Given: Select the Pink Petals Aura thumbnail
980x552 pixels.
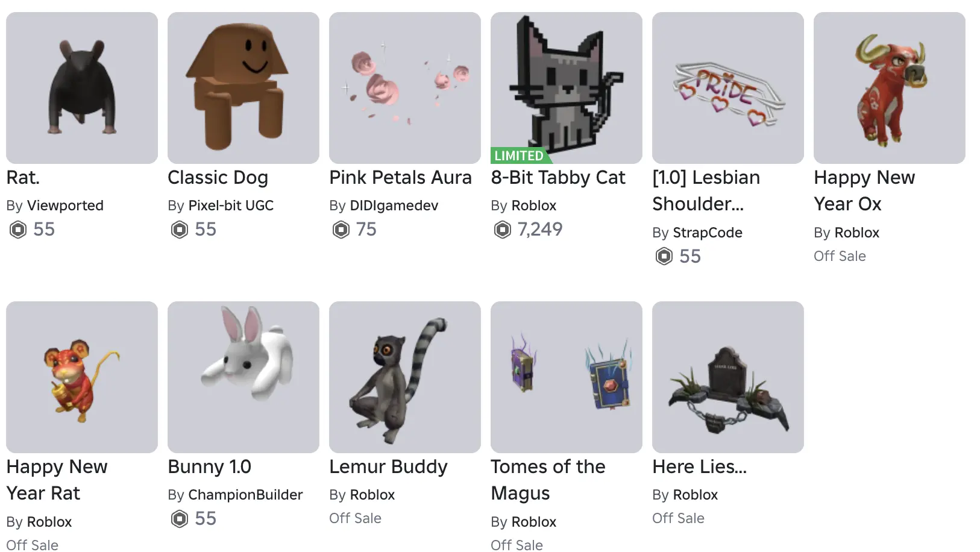Looking at the screenshot, I should click(x=405, y=88).
